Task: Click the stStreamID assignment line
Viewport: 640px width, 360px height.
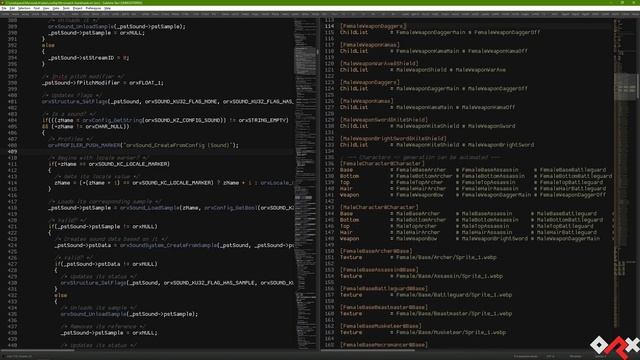Action: (89, 58)
